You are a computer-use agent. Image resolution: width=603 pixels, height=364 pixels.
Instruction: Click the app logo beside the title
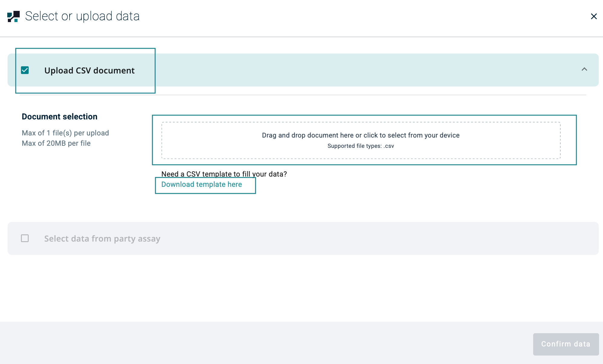[14, 16]
